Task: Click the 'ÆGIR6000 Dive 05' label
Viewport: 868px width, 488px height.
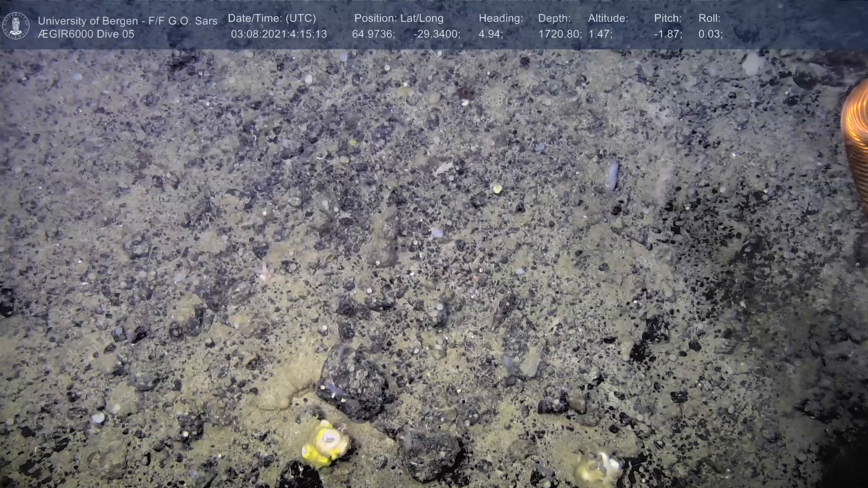Action: coord(86,34)
